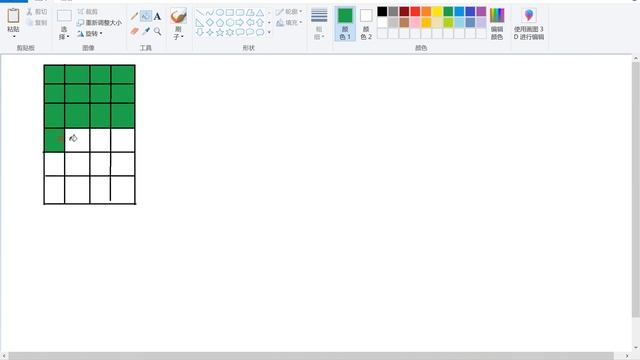Pick the orange palette swatch
This screenshot has height=360, width=640.
coord(426,11)
